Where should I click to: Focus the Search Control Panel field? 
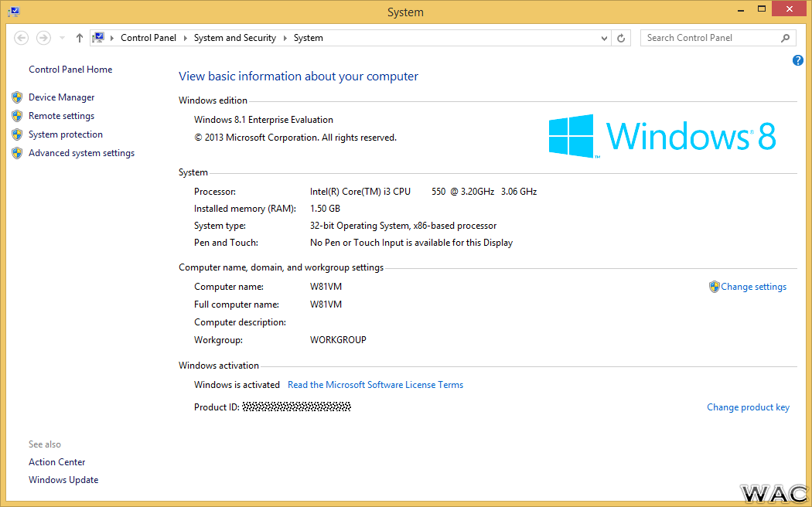(711, 38)
